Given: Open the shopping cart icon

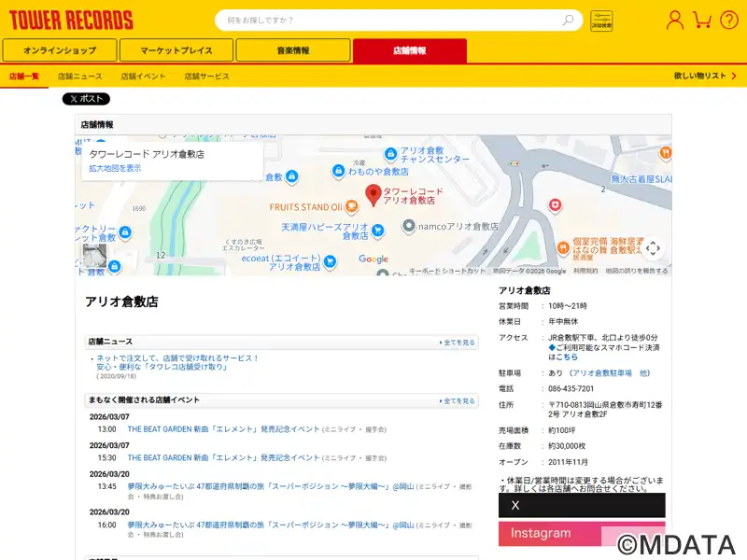Looking at the screenshot, I should click(x=702, y=20).
